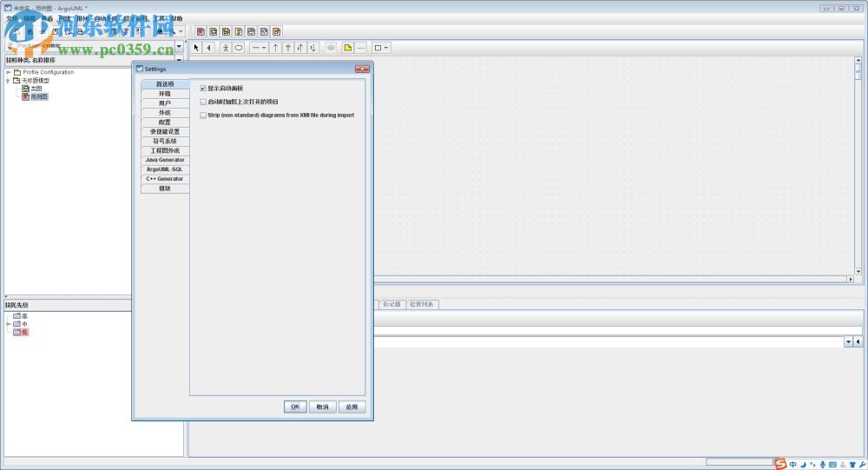868x470 pixels.
Task: Select the Profile Configuration tree item
Action: 43,72
